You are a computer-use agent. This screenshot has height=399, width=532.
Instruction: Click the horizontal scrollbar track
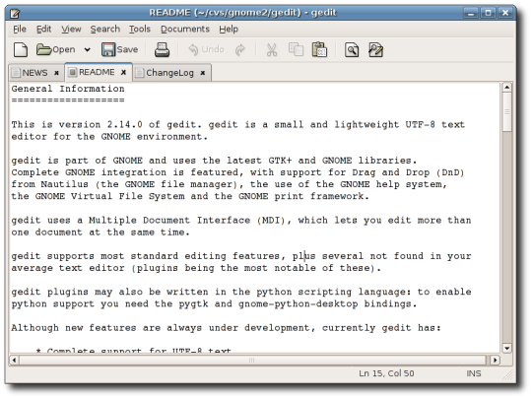click(253, 360)
